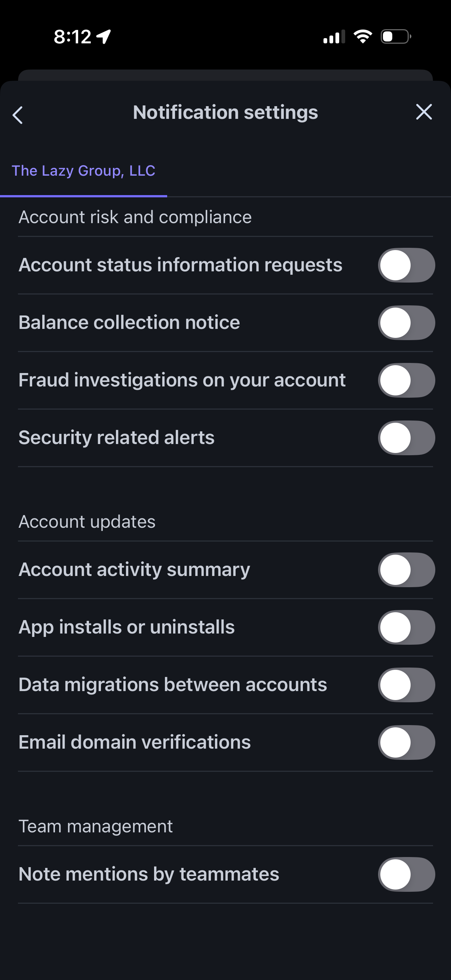Tap the battery indicator icon
451x980 pixels.
396,37
